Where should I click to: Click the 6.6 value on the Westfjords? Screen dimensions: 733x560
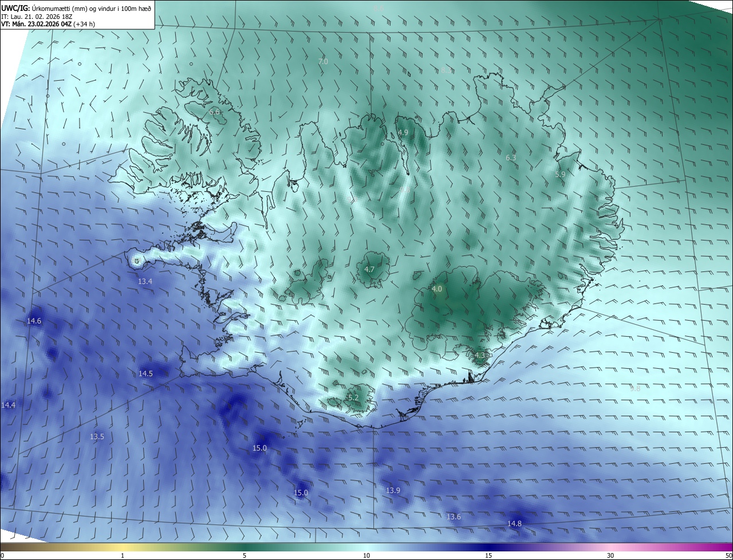point(215,112)
